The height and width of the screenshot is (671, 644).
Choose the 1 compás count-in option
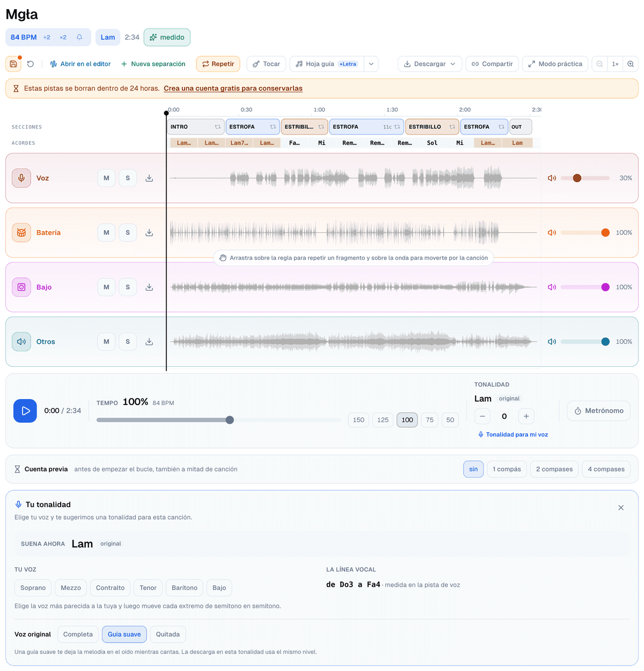pyautogui.click(x=507, y=469)
